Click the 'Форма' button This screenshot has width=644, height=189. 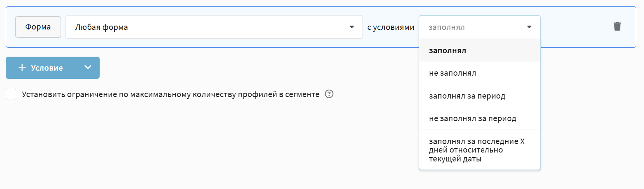[x=38, y=27]
